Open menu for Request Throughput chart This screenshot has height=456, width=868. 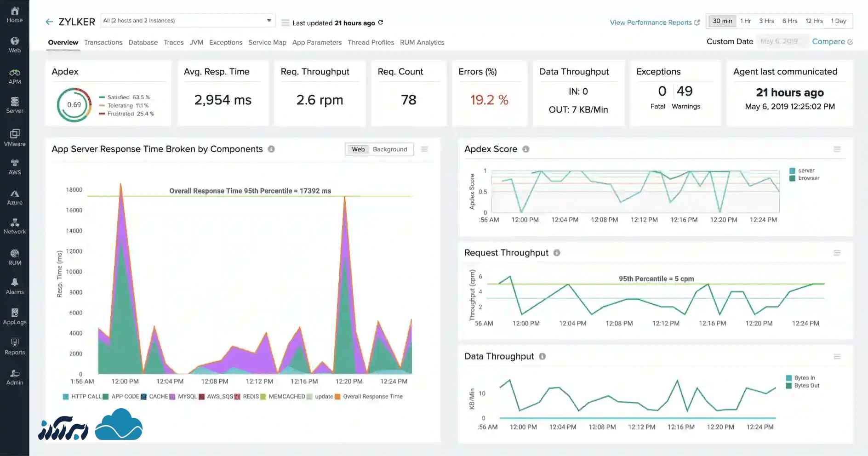pyautogui.click(x=837, y=253)
